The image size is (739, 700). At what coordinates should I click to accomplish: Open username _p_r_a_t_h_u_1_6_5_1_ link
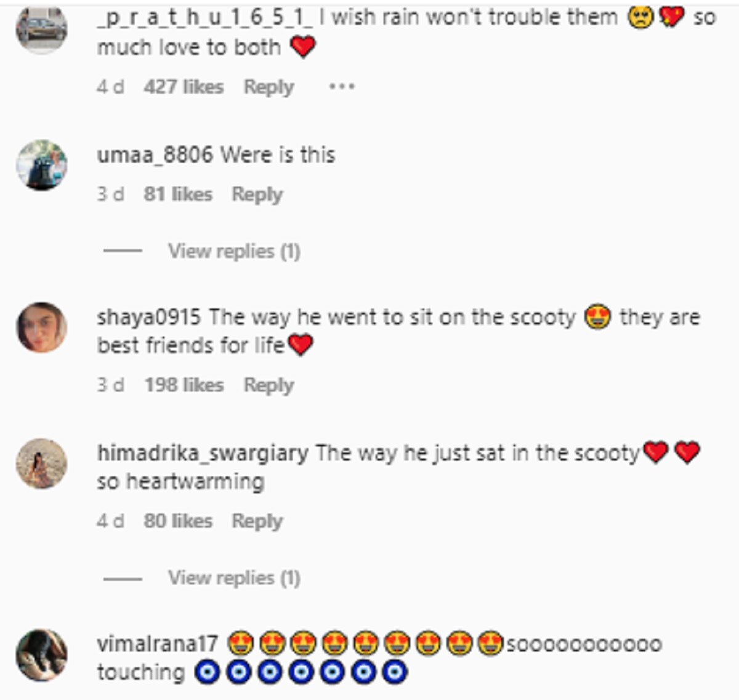pos(205,17)
